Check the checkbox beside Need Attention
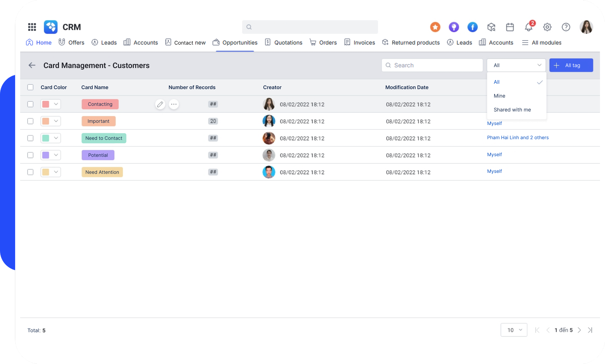Viewport: 605px width, 364px height. tap(30, 172)
